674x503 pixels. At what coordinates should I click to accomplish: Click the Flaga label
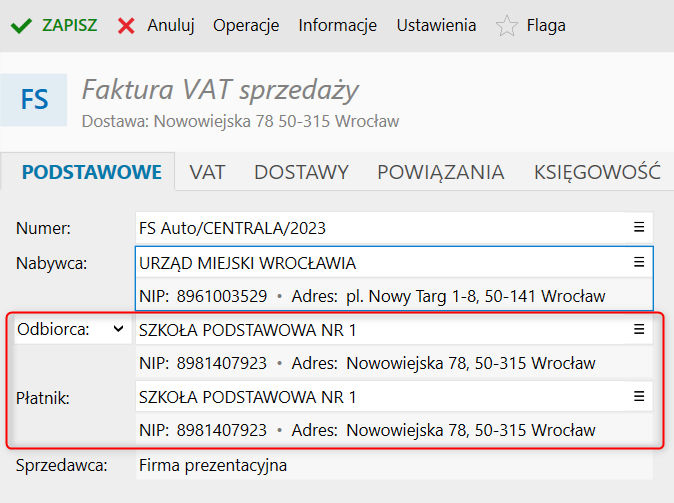pos(546,25)
